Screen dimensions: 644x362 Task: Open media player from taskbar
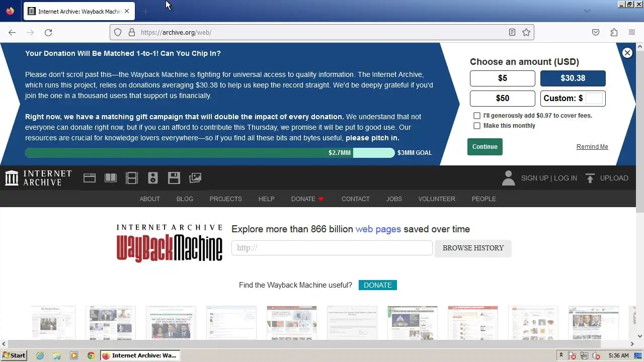74,355
